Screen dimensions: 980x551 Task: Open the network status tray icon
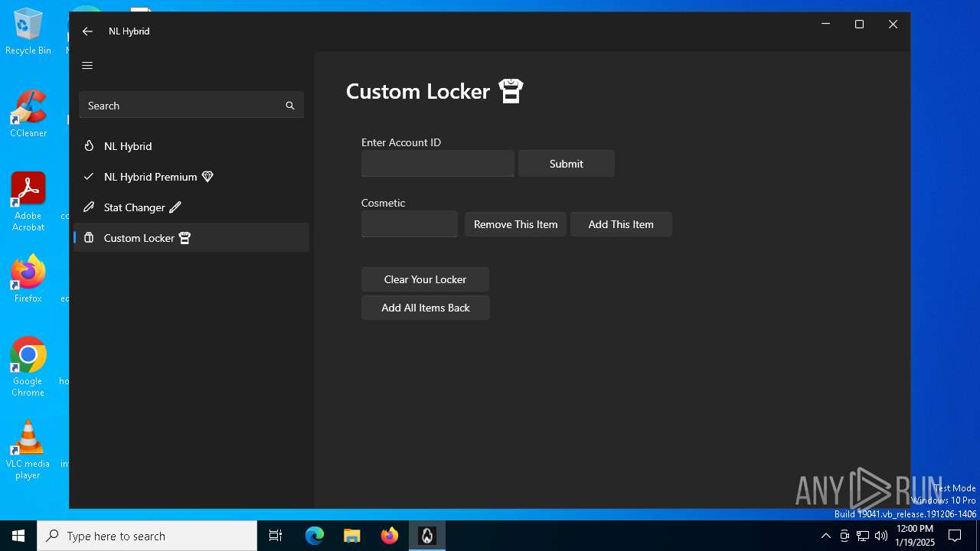tap(863, 536)
